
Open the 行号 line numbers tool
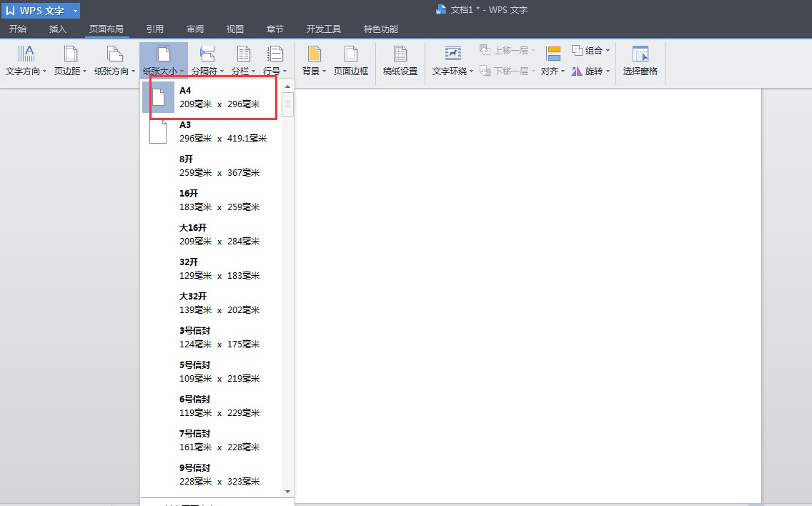coord(274,61)
